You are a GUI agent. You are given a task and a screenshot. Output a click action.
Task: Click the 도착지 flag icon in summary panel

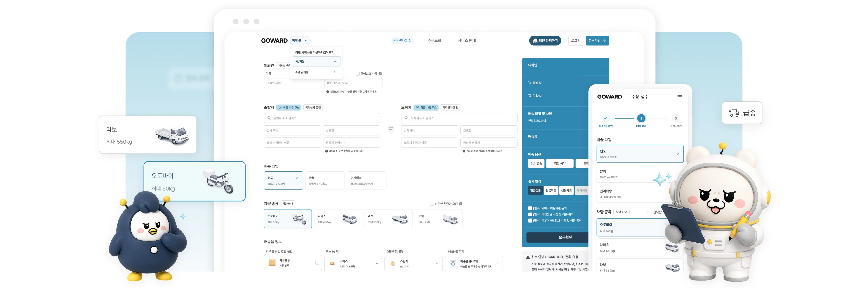(x=529, y=96)
